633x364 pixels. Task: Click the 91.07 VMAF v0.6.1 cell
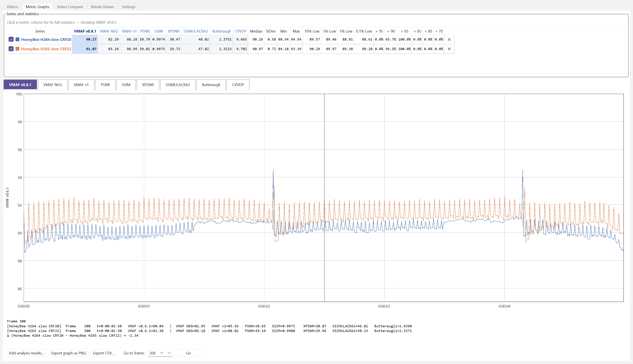(85, 49)
